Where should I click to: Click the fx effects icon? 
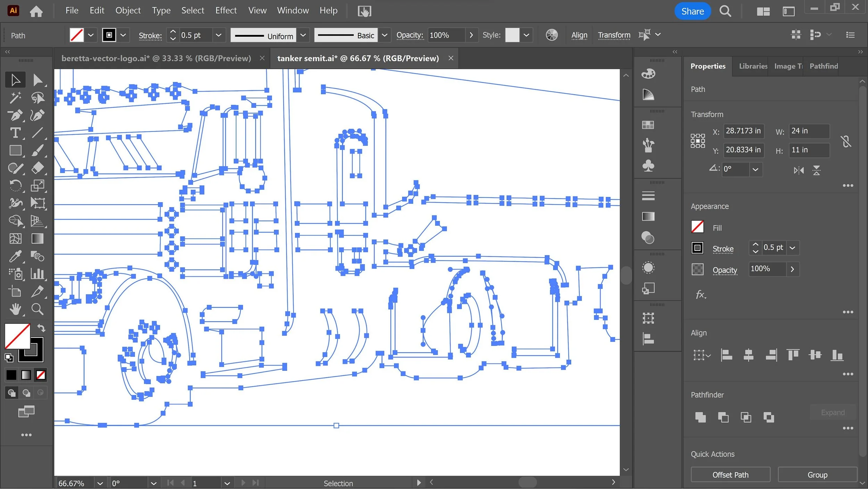coord(701,295)
